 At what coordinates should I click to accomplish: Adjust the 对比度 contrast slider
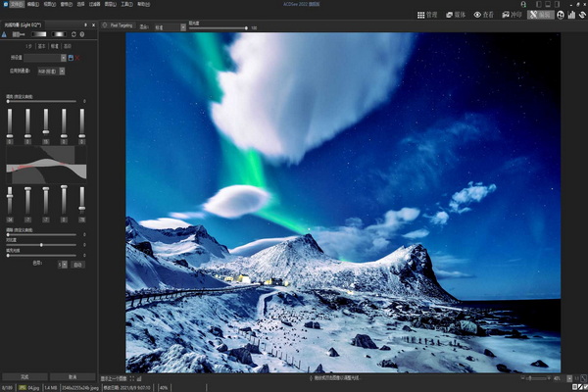click(41, 245)
